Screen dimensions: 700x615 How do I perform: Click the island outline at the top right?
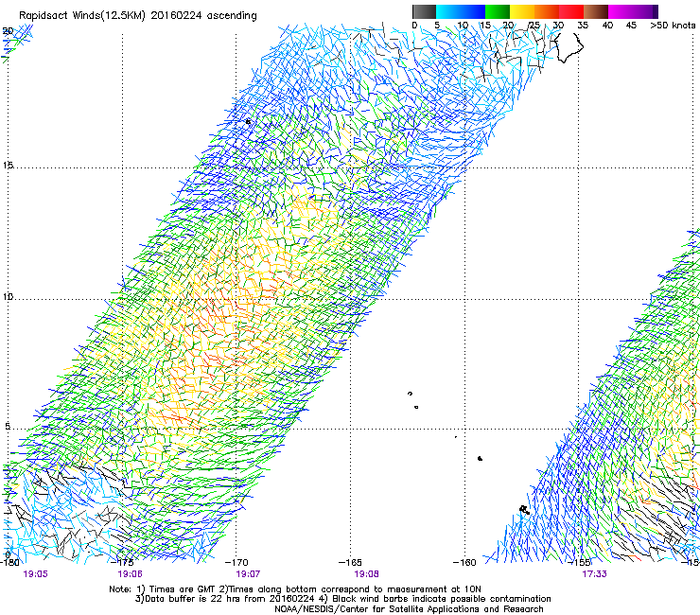[x=568, y=47]
